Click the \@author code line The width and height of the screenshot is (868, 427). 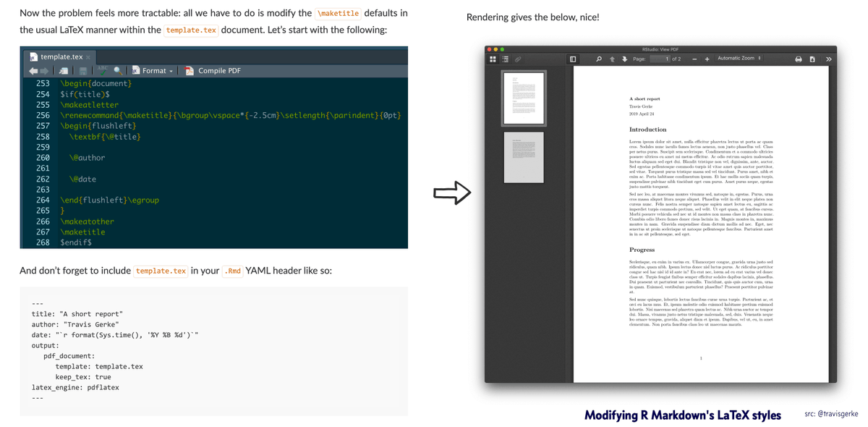tap(88, 158)
